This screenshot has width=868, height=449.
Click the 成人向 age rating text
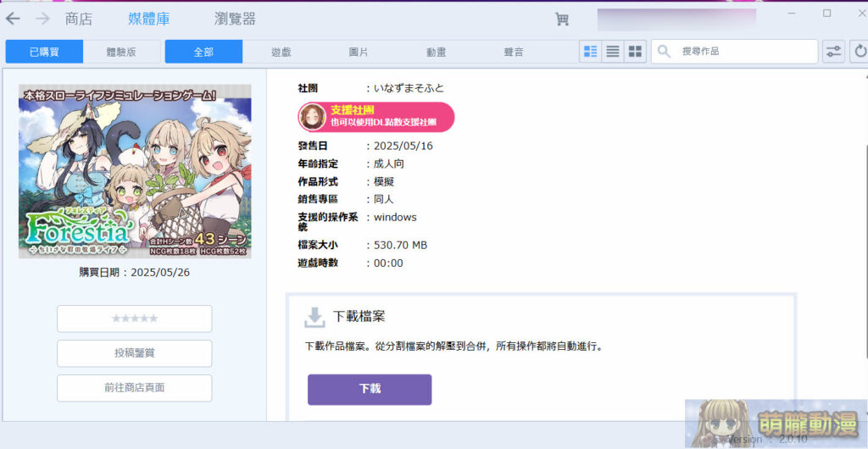[389, 164]
